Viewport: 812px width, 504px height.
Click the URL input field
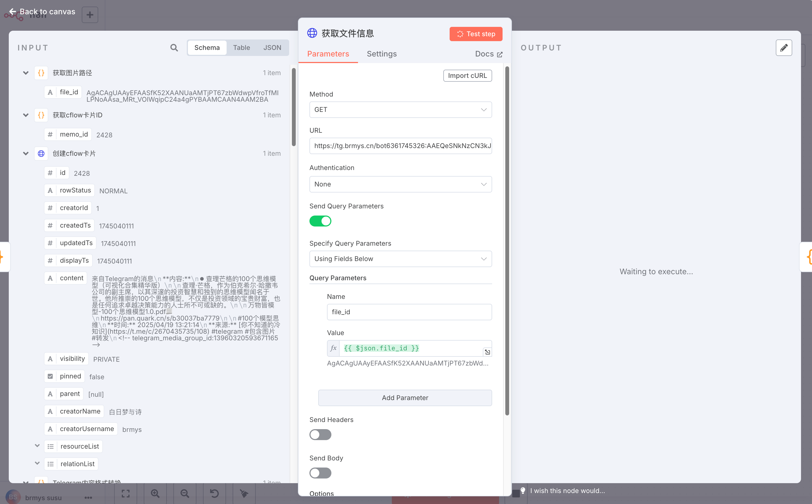click(401, 146)
